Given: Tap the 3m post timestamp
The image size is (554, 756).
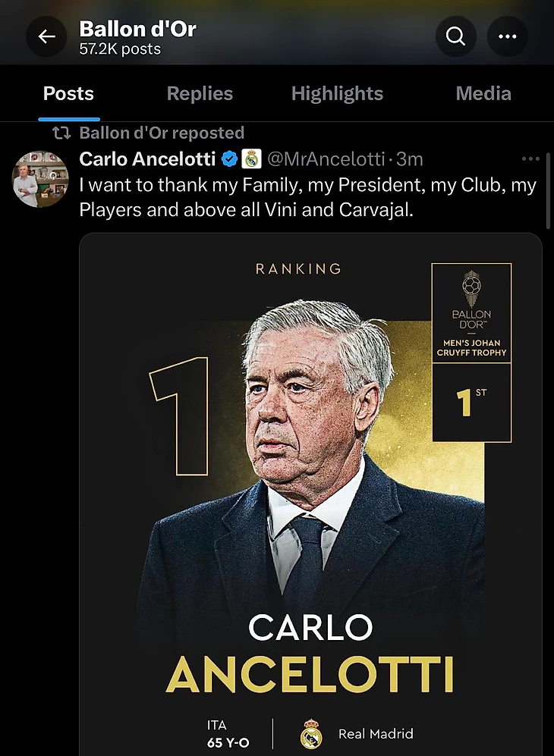Looking at the screenshot, I should (x=410, y=159).
